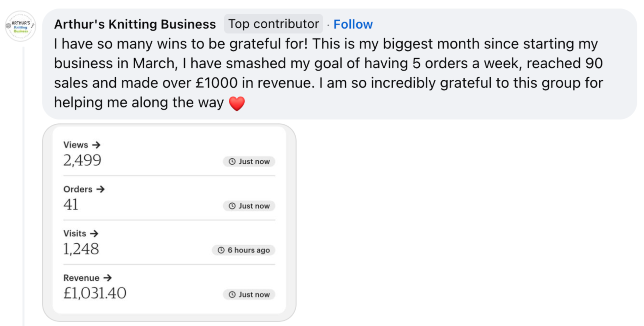The height and width of the screenshot is (326, 644).
Task: Click the red heart emoji in the comment
Action: [236, 103]
